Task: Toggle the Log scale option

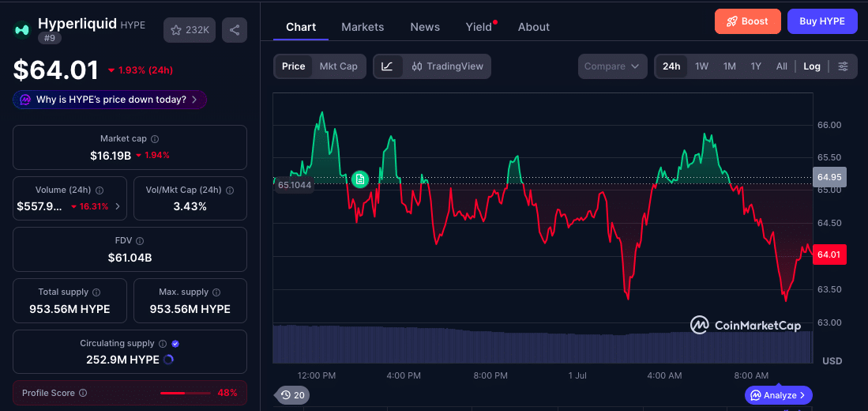Action: [812, 66]
